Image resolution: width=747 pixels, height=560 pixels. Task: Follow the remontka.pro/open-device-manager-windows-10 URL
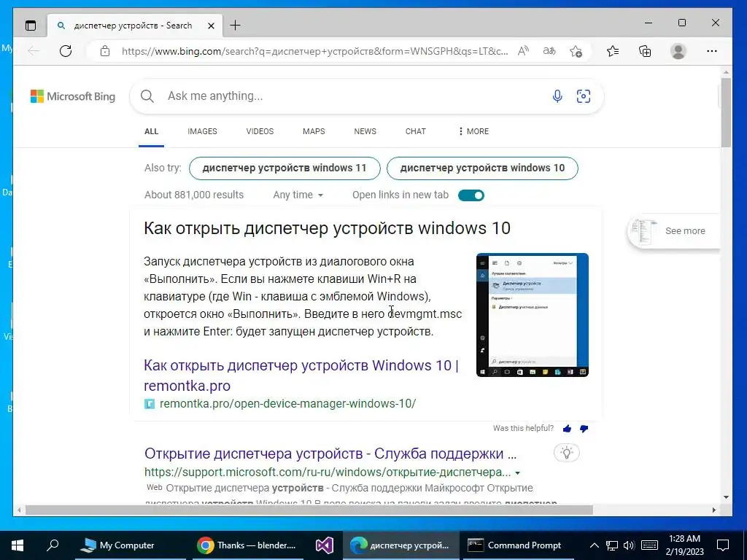[287, 404]
